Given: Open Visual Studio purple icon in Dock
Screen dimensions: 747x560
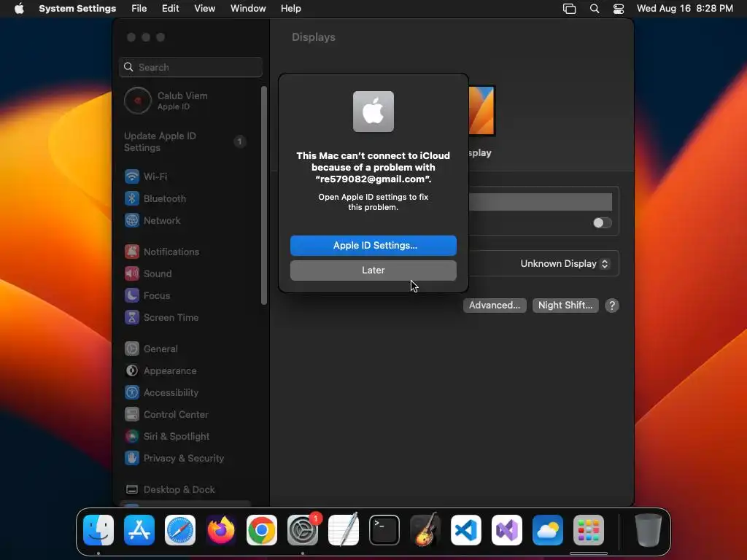Looking at the screenshot, I should point(507,530).
